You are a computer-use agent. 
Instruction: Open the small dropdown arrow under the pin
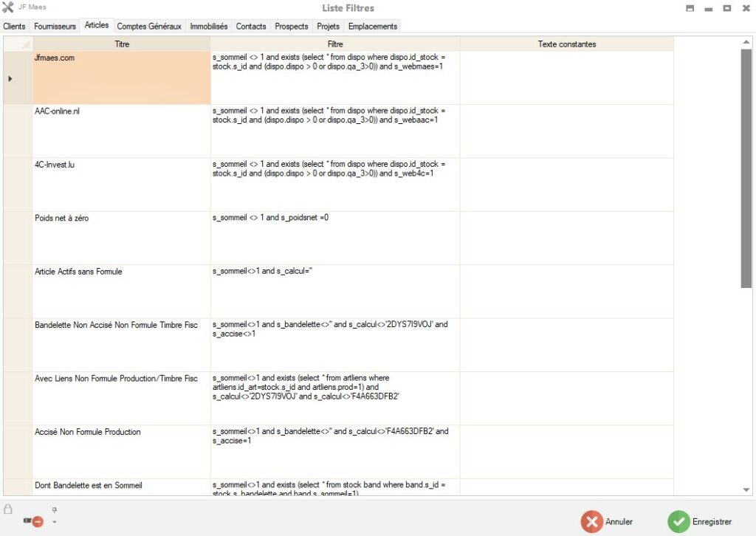54,522
